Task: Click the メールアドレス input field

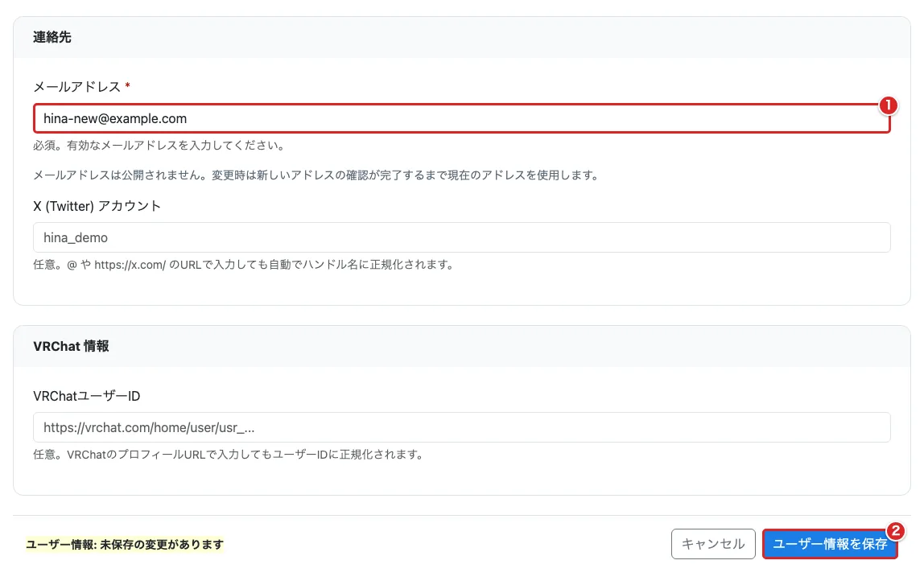Action: tap(461, 118)
